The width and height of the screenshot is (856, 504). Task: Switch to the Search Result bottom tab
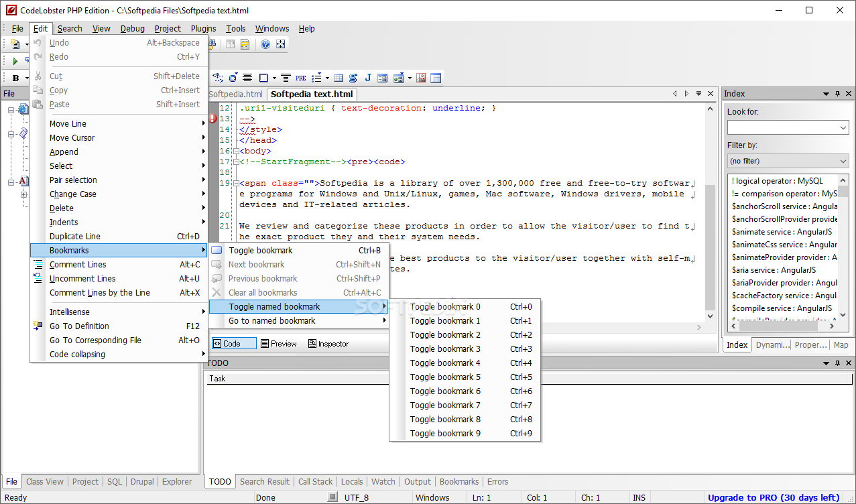265,482
